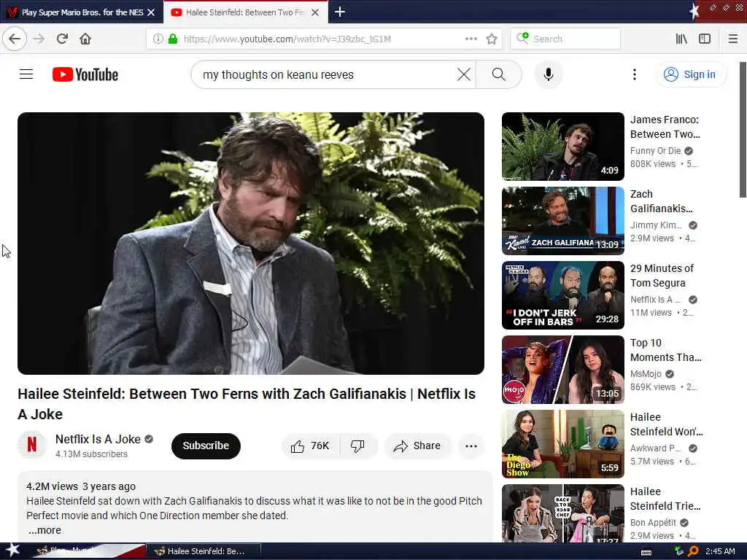Submit search with magnifying glass button
Viewport: 747px width, 560px height.
click(x=498, y=74)
